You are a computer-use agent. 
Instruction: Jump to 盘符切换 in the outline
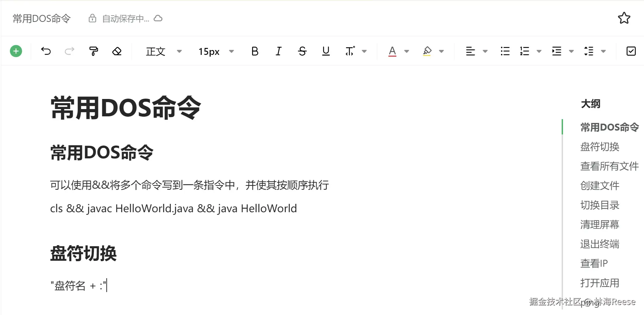coord(600,147)
